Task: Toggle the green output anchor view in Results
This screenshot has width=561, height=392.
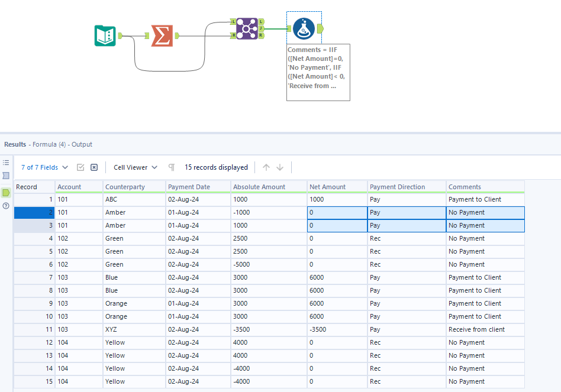Action: (x=6, y=192)
